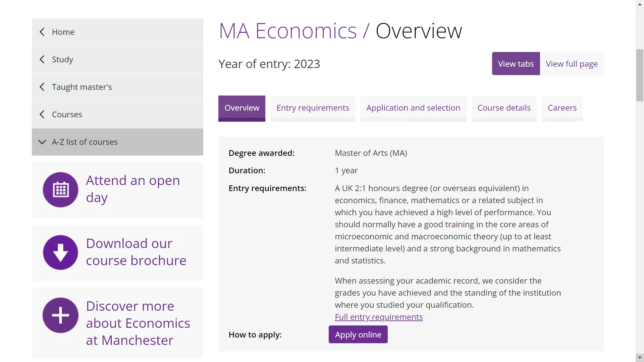Open the Application and selection tab
This screenshot has width=644, height=362.
pos(413,108)
